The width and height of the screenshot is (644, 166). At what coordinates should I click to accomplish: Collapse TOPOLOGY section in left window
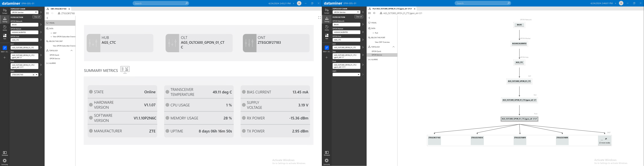coord(72,51)
